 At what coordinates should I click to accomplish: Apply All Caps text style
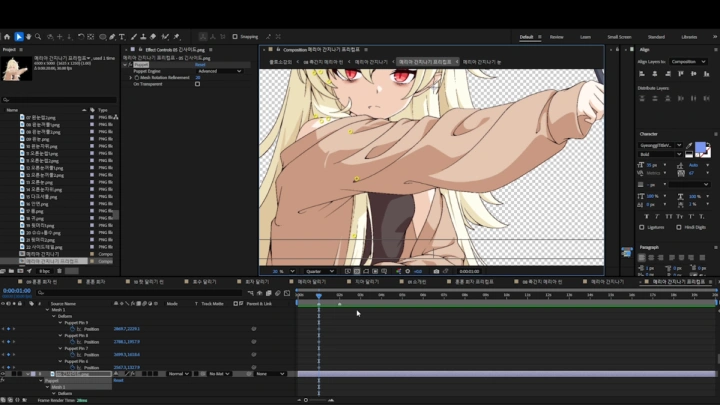pyautogui.click(x=668, y=216)
